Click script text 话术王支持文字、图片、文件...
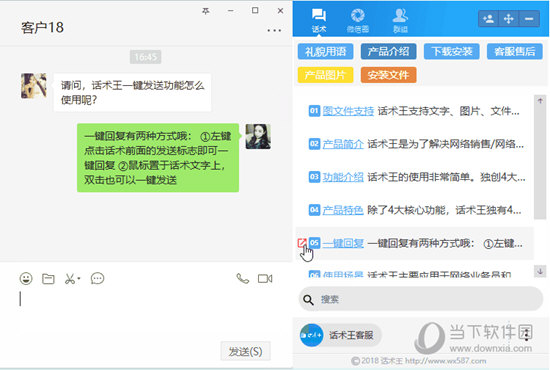The image size is (550, 370). coord(448,111)
